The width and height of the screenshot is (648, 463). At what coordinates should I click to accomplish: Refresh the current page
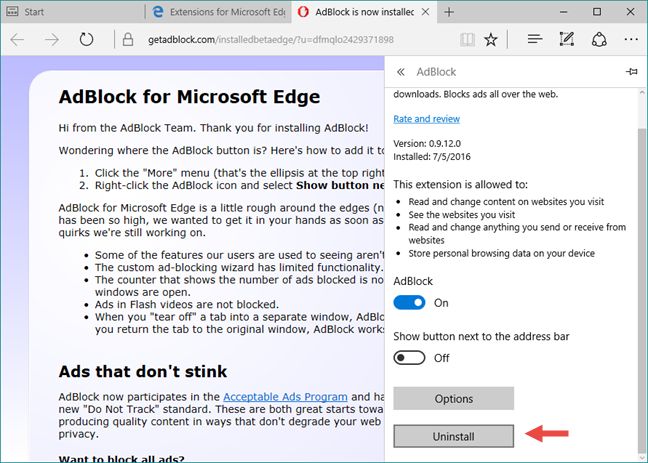[86, 40]
